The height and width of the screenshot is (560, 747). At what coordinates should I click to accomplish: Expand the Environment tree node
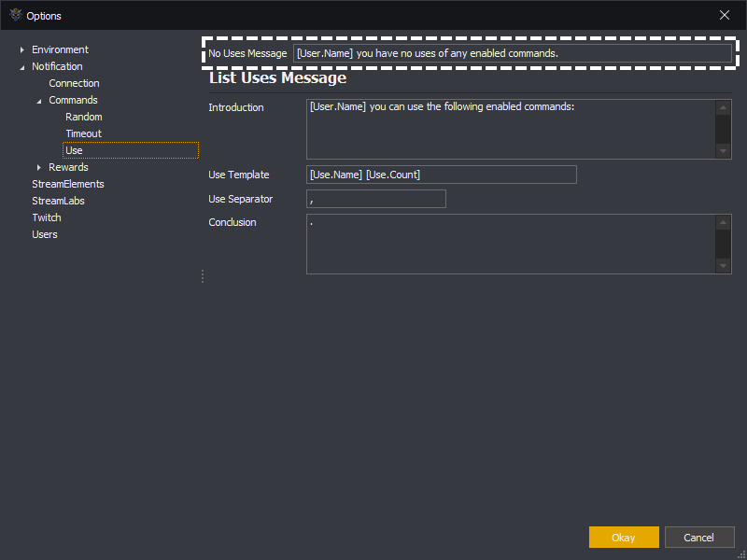[x=21, y=50]
